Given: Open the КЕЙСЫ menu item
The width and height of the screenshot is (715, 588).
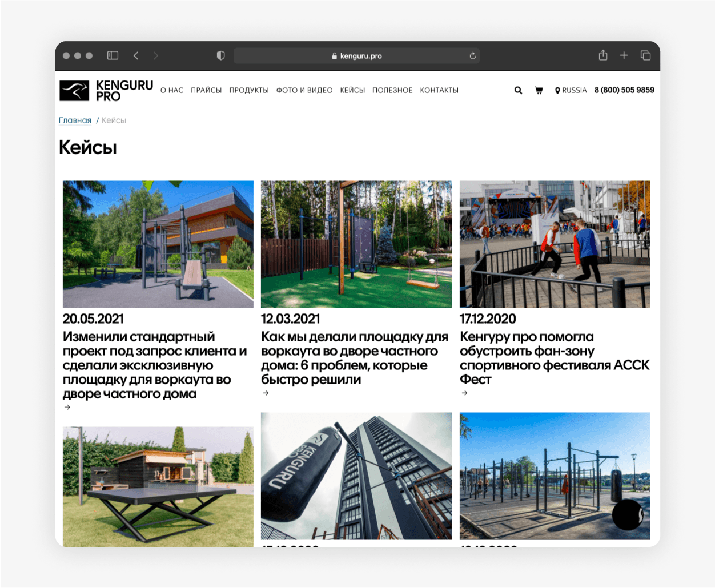Looking at the screenshot, I should click(352, 90).
